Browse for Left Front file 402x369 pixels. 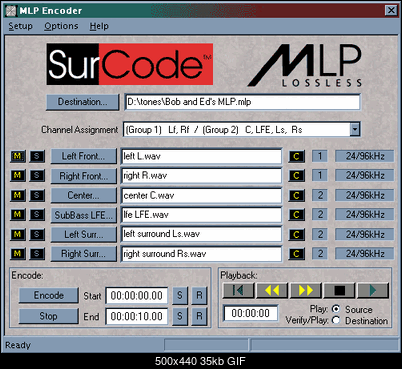pos(83,156)
